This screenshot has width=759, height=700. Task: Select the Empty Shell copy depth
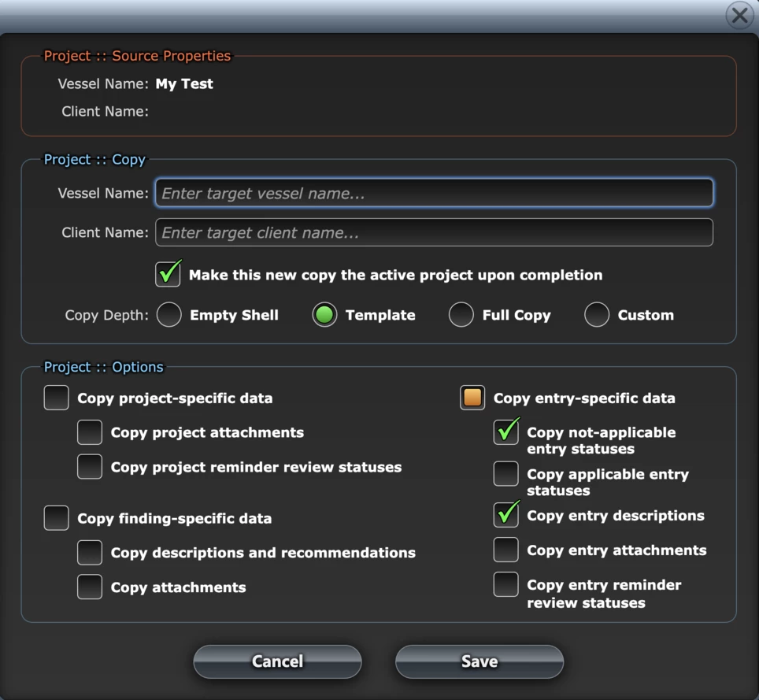(x=168, y=314)
